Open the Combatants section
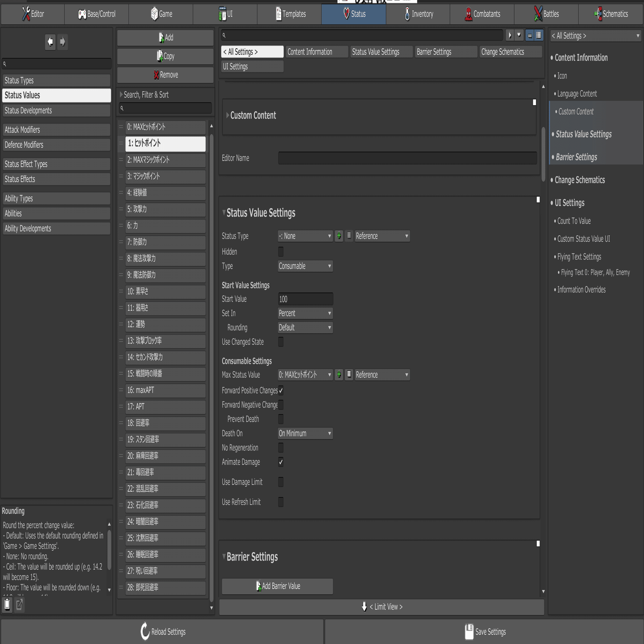 click(x=482, y=14)
